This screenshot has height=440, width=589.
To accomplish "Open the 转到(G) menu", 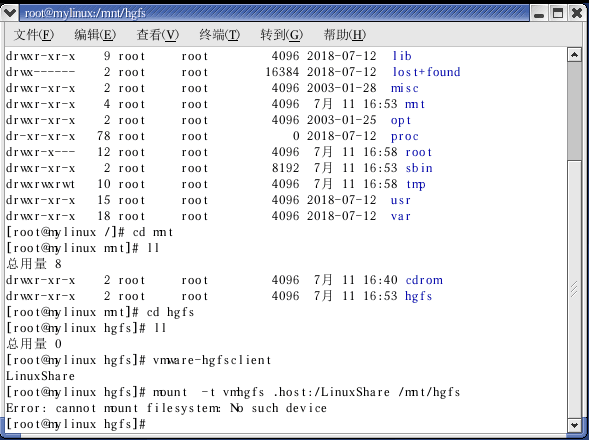I will 282,35.
